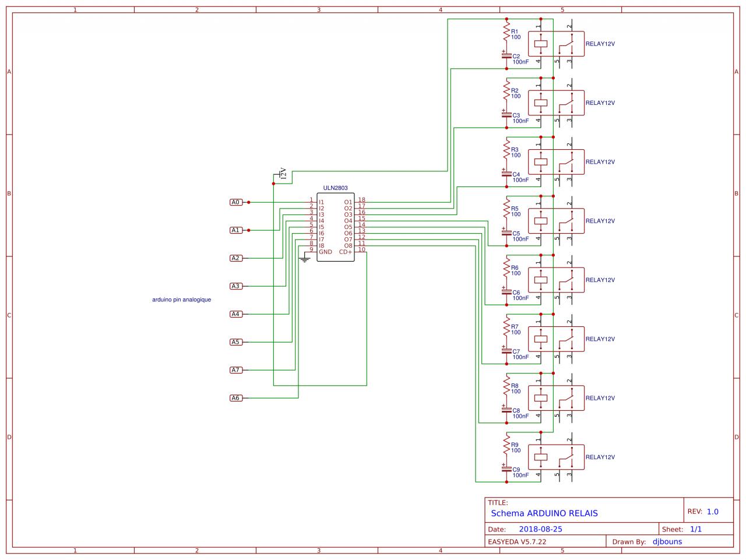Click the I8 input pin label

(322, 246)
